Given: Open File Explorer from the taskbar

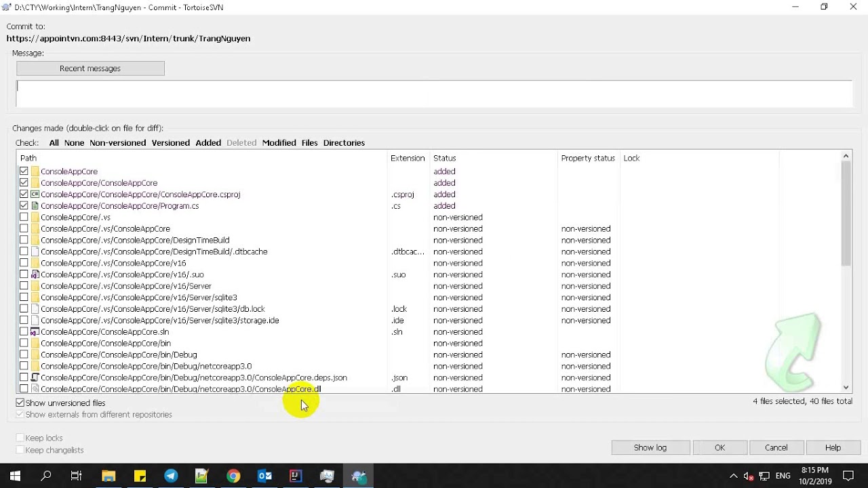Looking at the screenshot, I should coord(108,476).
